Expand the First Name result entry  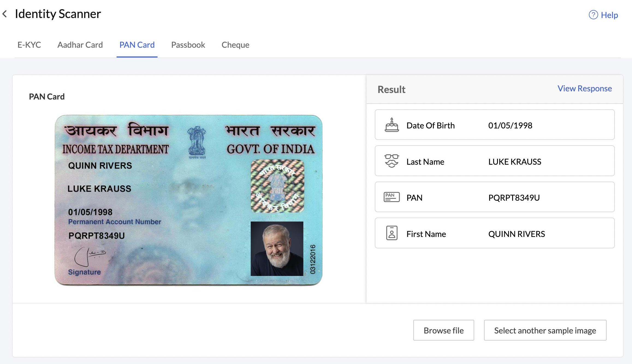click(x=494, y=234)
